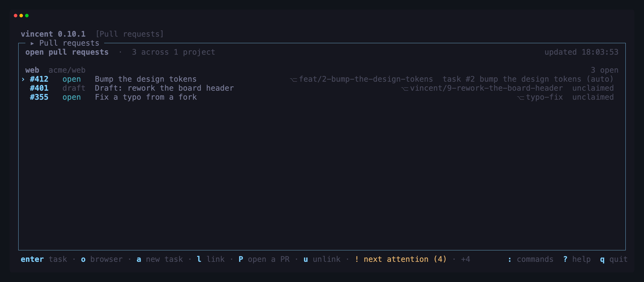The width and height of the screenshot is (644, 282).
Task: Click the "a new task" shortcut
Action: point(160,259)
